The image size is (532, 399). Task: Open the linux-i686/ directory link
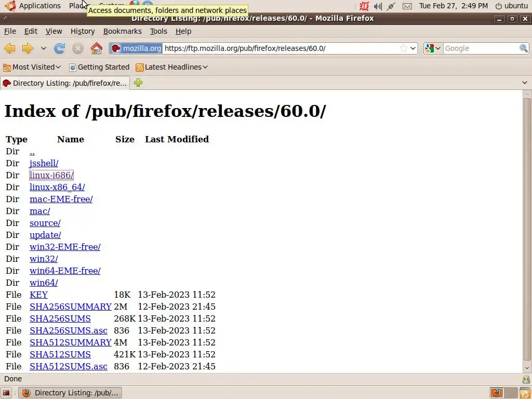51,175
